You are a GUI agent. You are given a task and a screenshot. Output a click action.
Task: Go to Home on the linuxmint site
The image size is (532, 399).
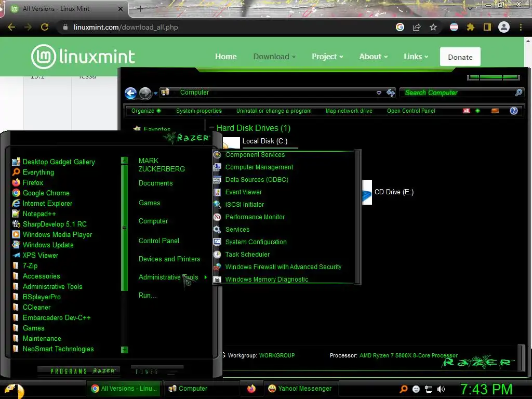(x=225, y=57)
